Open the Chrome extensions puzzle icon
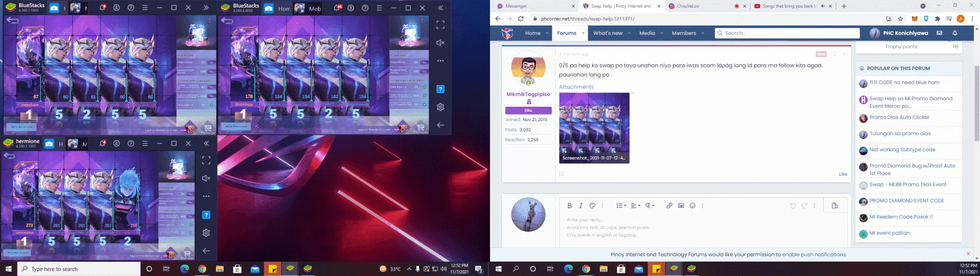The width and height of the screenshot is (980, 276). click(938, 19)
